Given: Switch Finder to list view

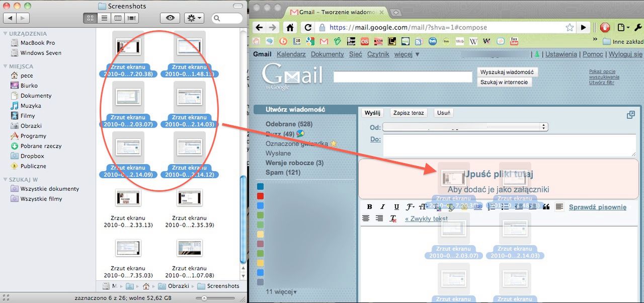Looking at the screenshot, I should coord(105,18).
